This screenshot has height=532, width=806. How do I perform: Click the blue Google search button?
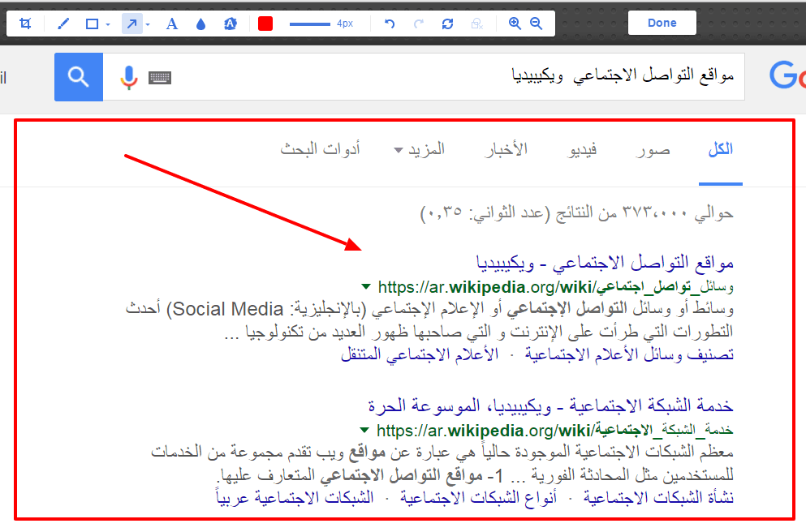click(79, 77)
